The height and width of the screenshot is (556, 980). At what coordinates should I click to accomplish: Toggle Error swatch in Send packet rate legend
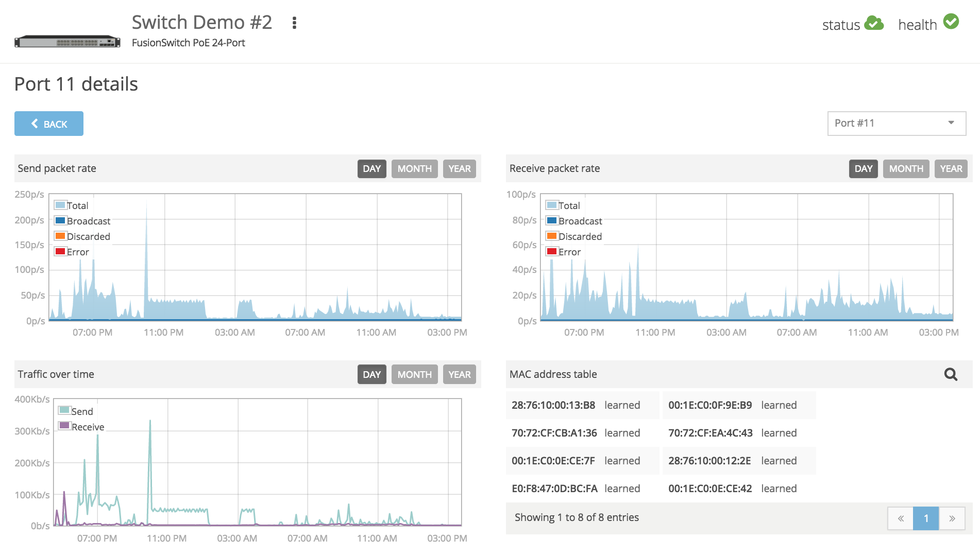[x=60, y=251]
